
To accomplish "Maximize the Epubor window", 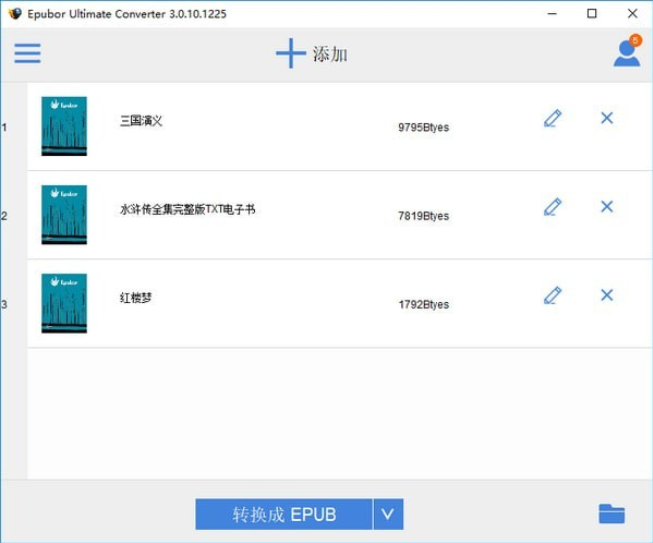I will 592,14.
